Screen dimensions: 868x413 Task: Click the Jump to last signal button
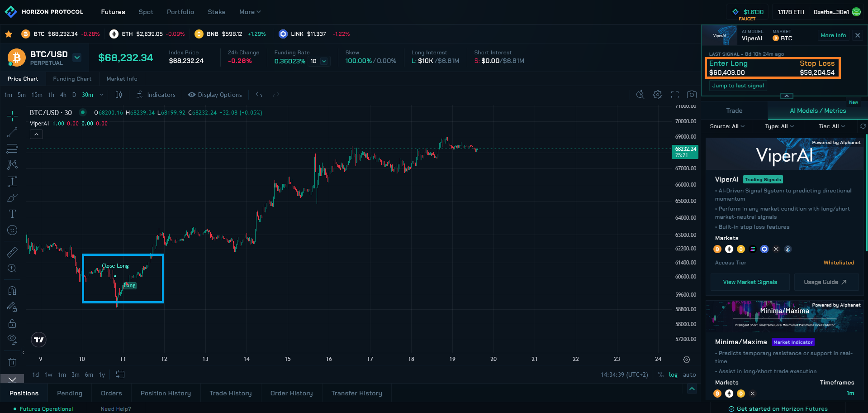pos(738,86)
